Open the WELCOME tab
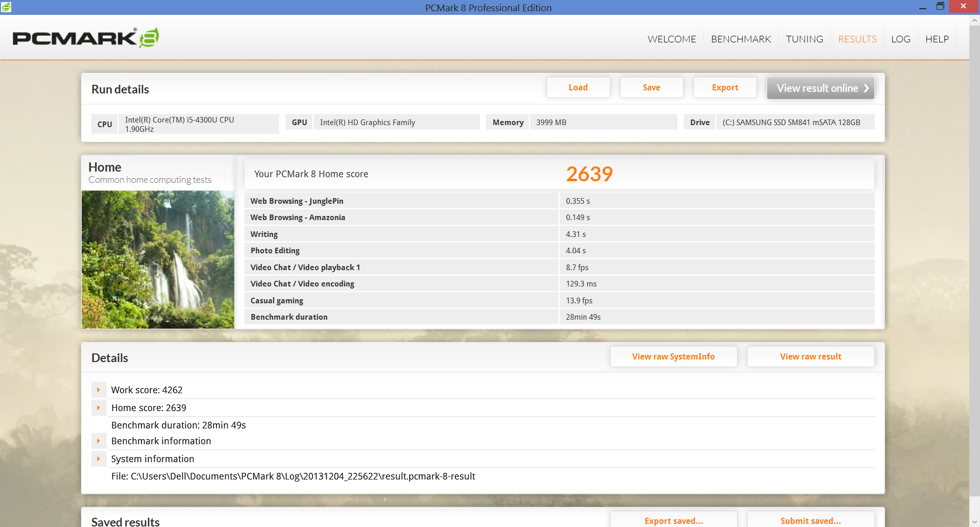This screenshot has height=527, width=980. click(x=672, y=39)
